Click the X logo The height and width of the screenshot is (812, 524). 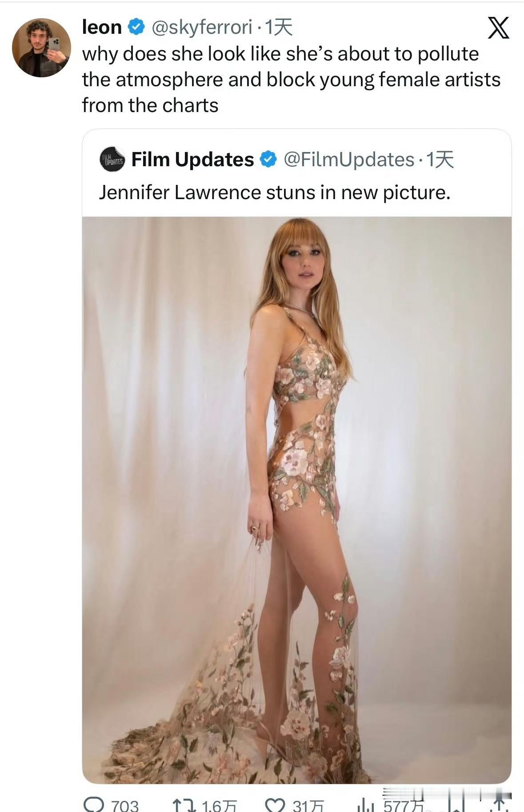pyautogui.click(x=498, y=28)
